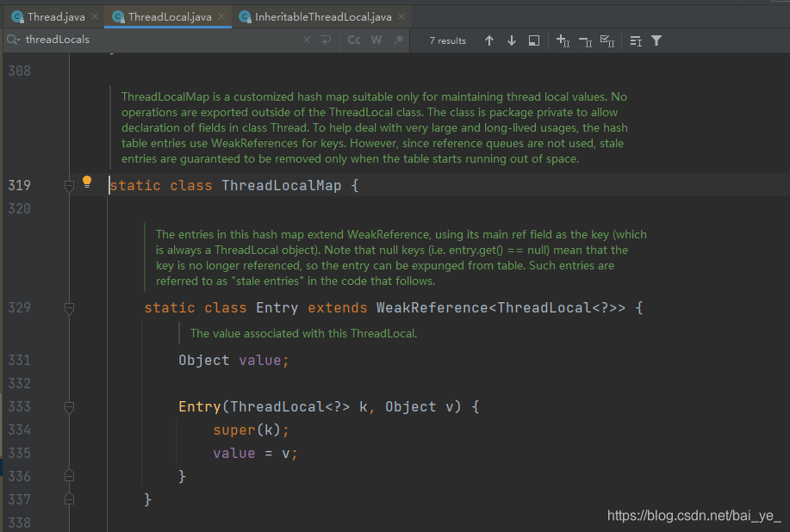Click the lightbulb intention icon
This screenshot has height=532, width=790.
point(86,182)
